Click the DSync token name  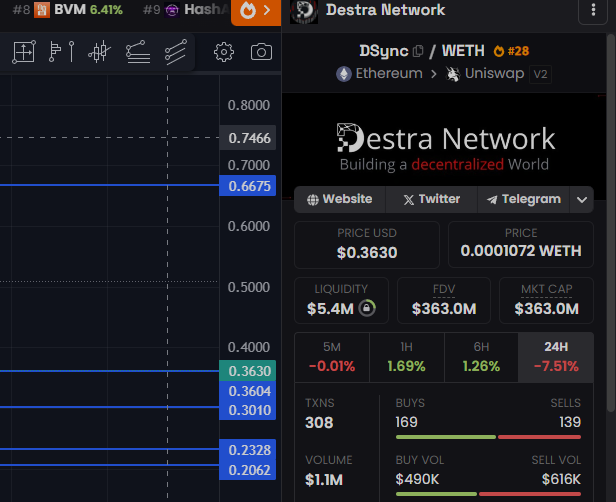click(x=384, y=51)
